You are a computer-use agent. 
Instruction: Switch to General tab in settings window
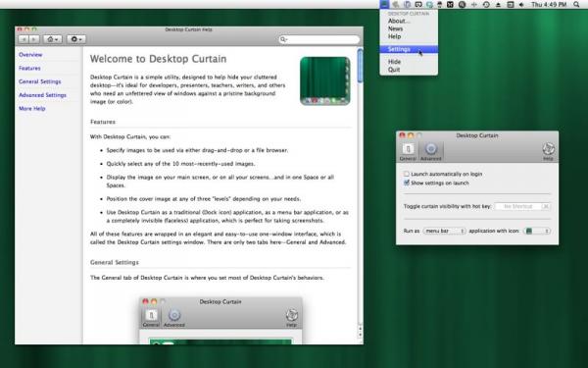point(408,152)
